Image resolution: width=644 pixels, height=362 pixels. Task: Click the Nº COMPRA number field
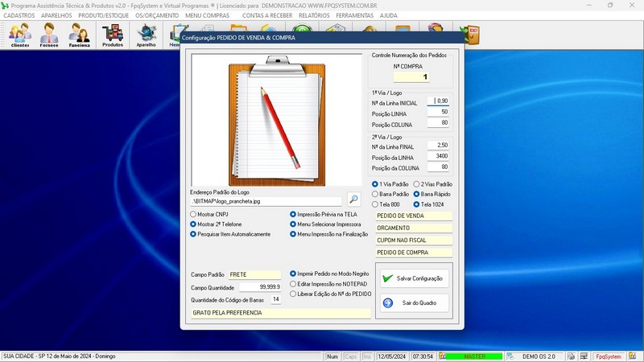[411, 76]
